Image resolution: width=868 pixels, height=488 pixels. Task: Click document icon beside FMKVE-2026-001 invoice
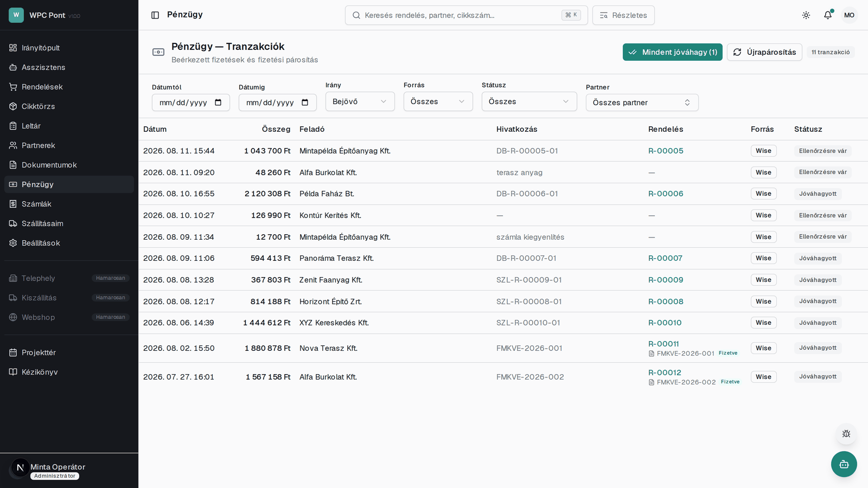click(652, 354)
